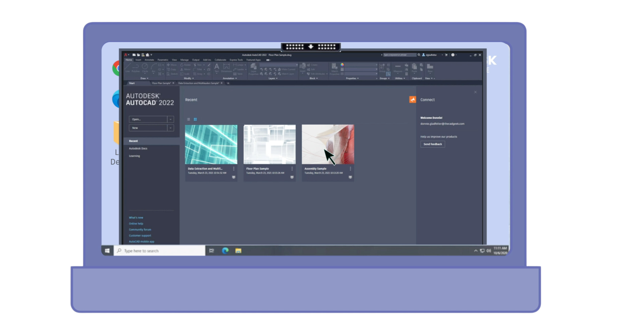Screen dimensions: 644x321
Task: Click the Dimension annotation tool
Action: (226, 68)
